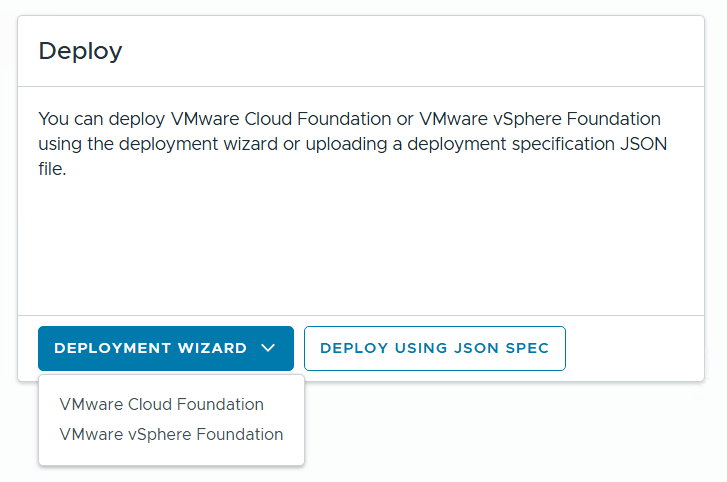Click "Deployment Wizard" label text on blue button

pos(150,348)
